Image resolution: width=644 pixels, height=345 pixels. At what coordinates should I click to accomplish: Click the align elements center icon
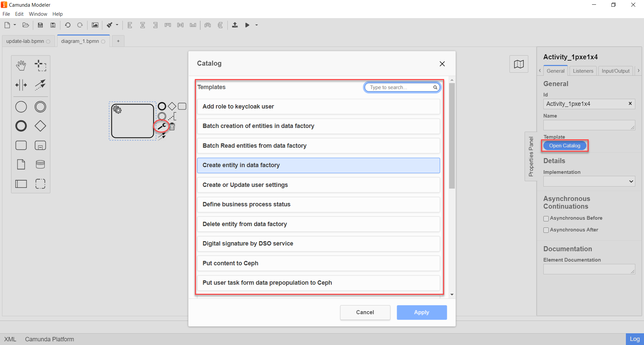(143, 25)
